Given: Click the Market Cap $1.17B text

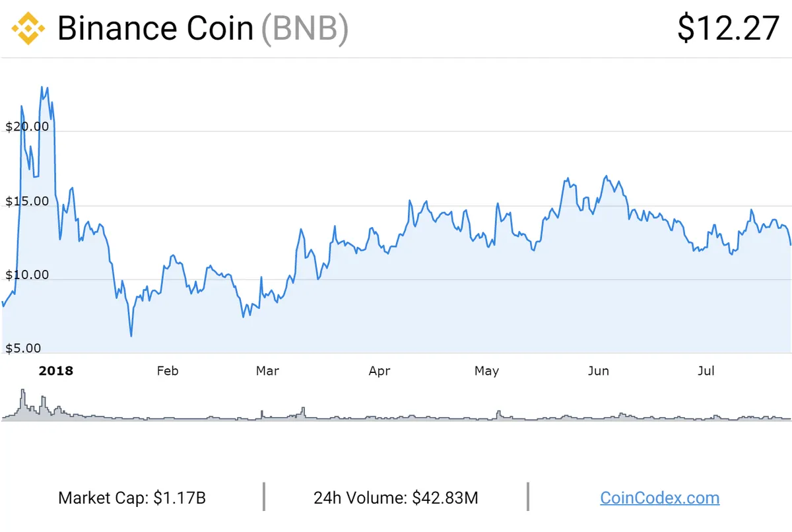Looking at the screenshot, I should click(x=132, y=498).
